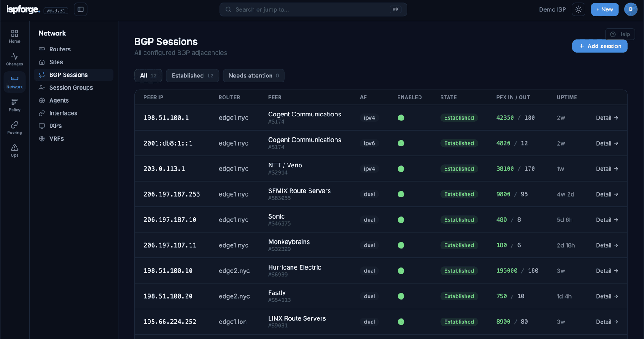Click the IXPs monitor icon
This screenshot has width=644, height=339.
(42, 126)
